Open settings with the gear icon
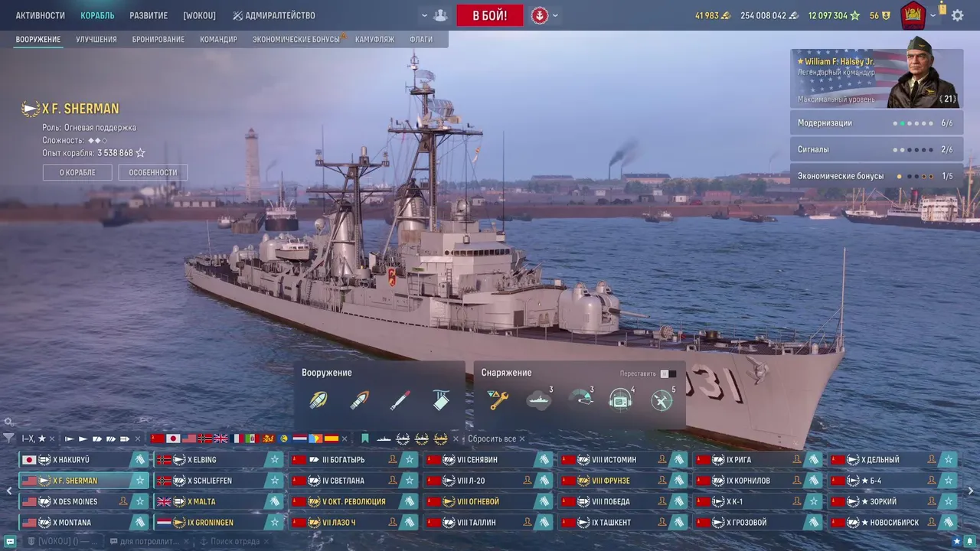 click(x=958, y=15)
